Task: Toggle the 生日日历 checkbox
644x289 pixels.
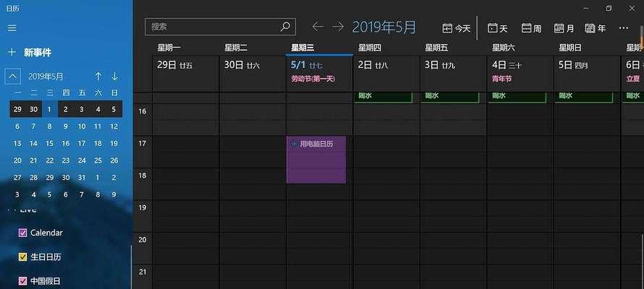Action: click(x=22, y=257)
